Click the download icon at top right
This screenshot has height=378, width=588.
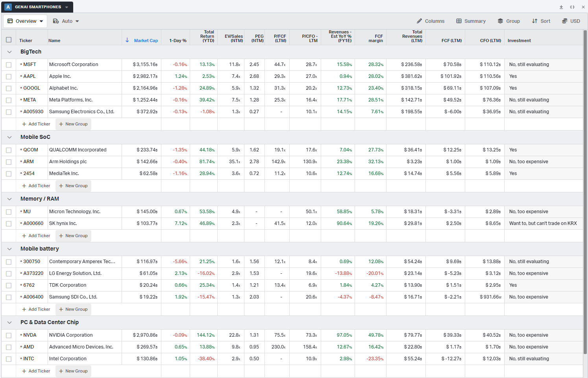(x=561, y=7)
